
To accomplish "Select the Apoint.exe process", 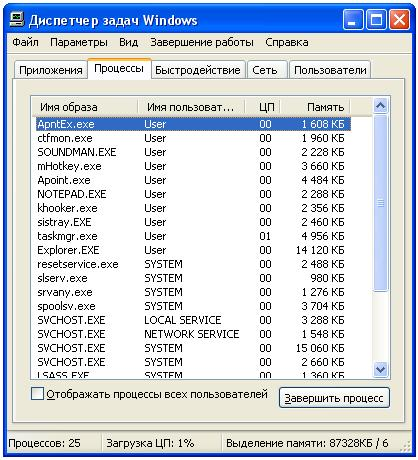I will pos(193,180).
